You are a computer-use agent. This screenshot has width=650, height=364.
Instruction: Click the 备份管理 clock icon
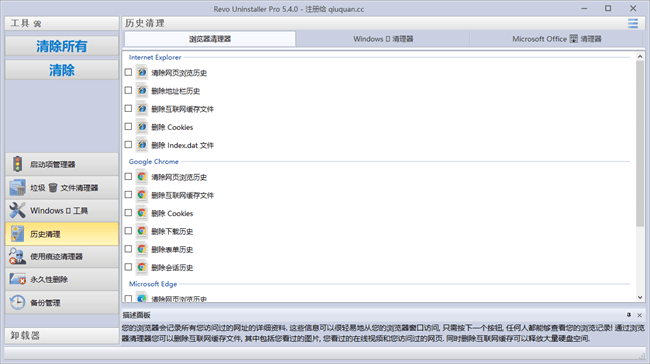17,303
